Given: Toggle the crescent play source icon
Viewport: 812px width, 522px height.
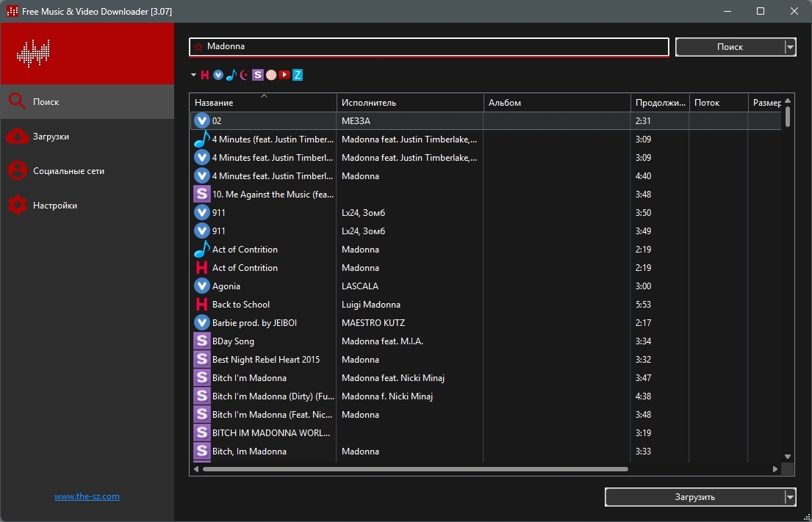Looking at the screenshot, I should point(245,75).
